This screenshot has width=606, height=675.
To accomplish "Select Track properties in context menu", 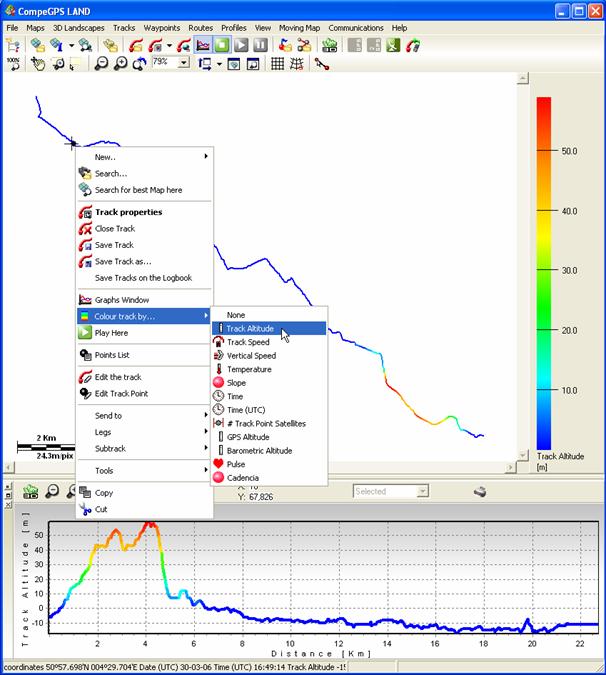I will tap(145, 212).
